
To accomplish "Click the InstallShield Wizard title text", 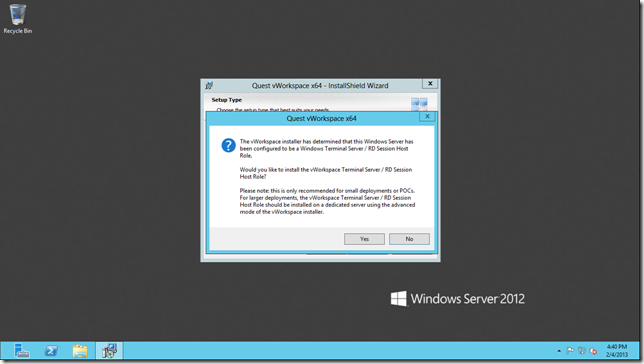I will pyautogui.click(x=320, y=85).
